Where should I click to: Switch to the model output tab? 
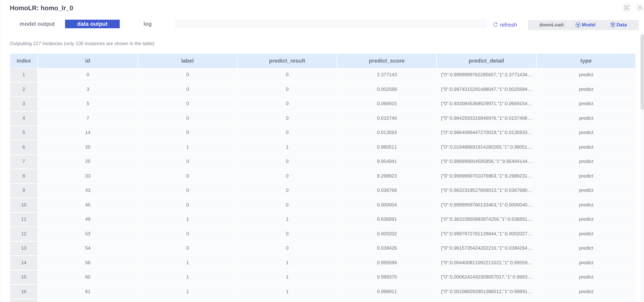37,24
